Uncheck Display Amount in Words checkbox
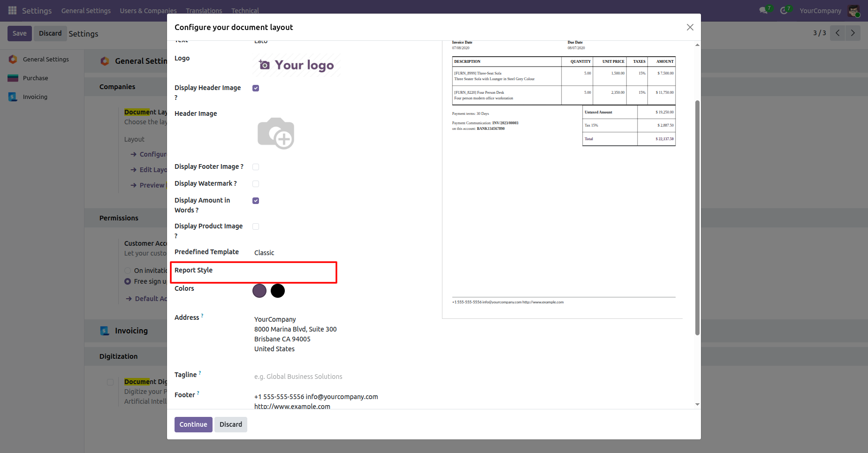 coord(256,201)
